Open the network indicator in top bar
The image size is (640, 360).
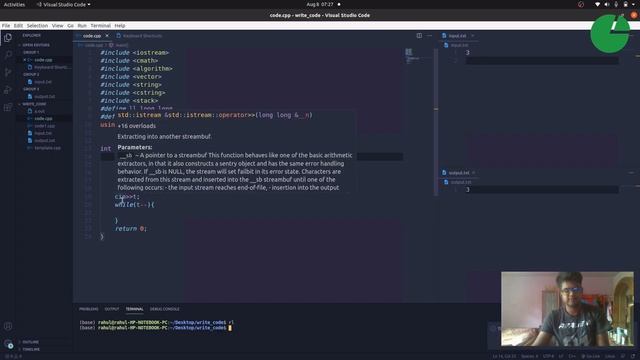click(x=597, y=4)
